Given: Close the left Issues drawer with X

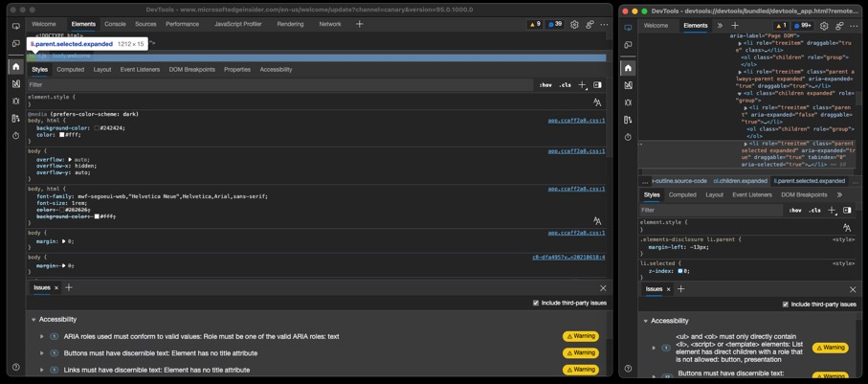Looking at the screenshot, I should (603, 288).
